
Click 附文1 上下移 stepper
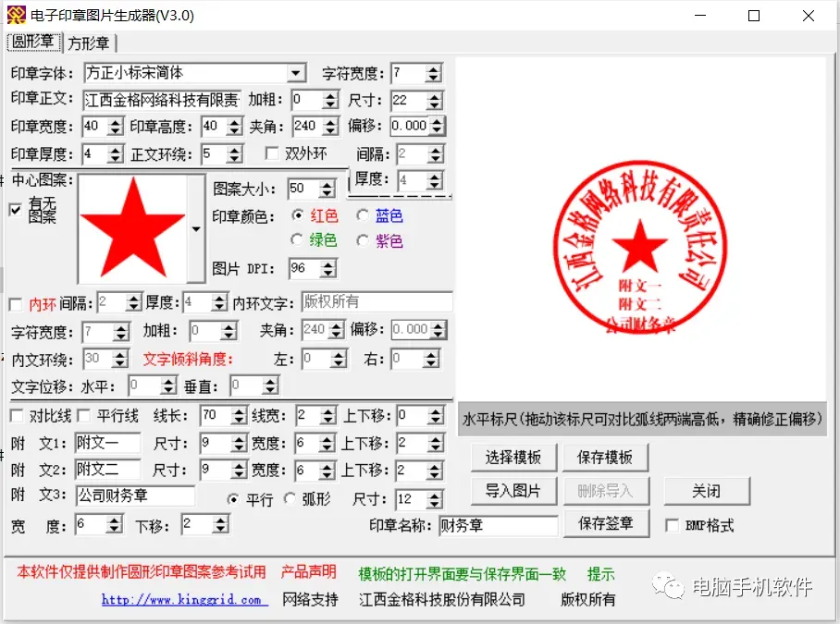pos(421,443)
